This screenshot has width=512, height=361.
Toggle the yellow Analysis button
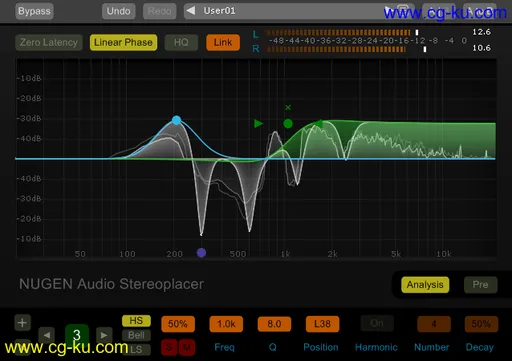pos(425,285)
